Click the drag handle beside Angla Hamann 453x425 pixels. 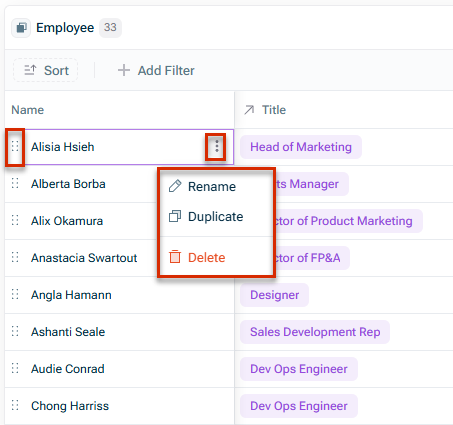(15, 294)
